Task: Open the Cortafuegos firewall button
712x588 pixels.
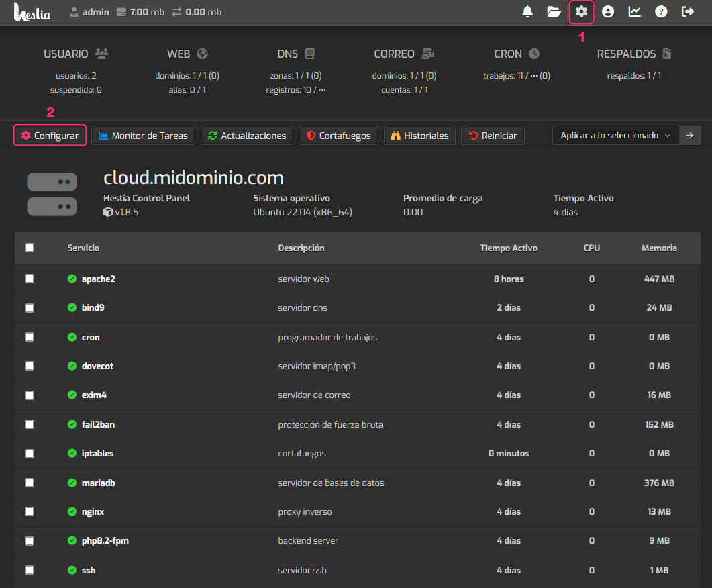Action: pos(338,136)
